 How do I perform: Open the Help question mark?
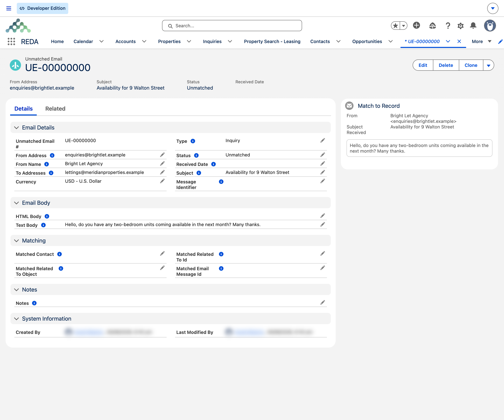[448, 26]
